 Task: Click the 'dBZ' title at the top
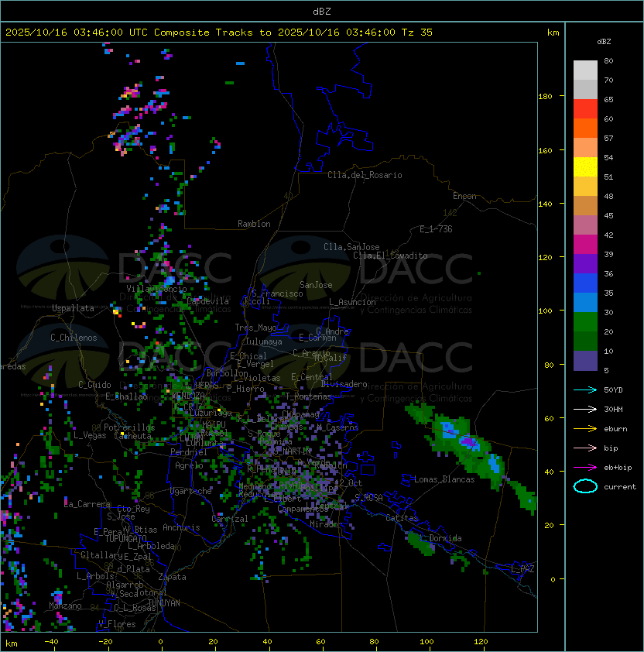click(x=322, y=12)
